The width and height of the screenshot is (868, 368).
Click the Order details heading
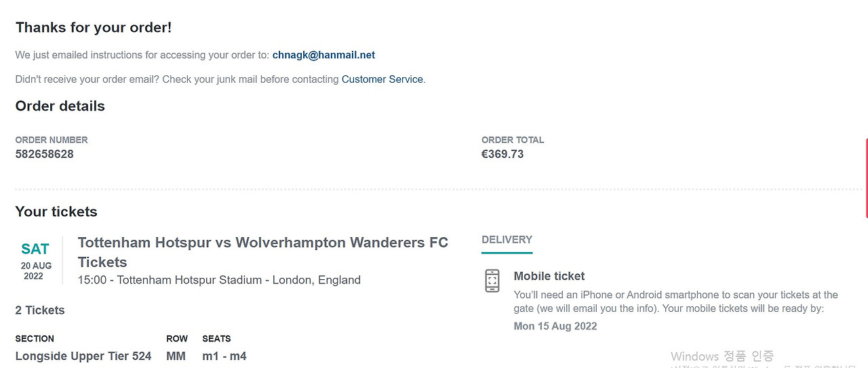pos(60,106)
